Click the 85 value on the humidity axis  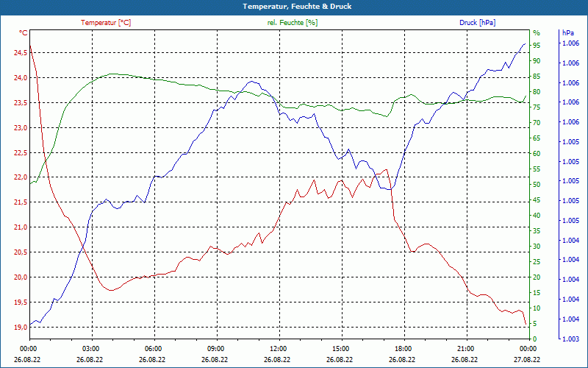point(537,77)
